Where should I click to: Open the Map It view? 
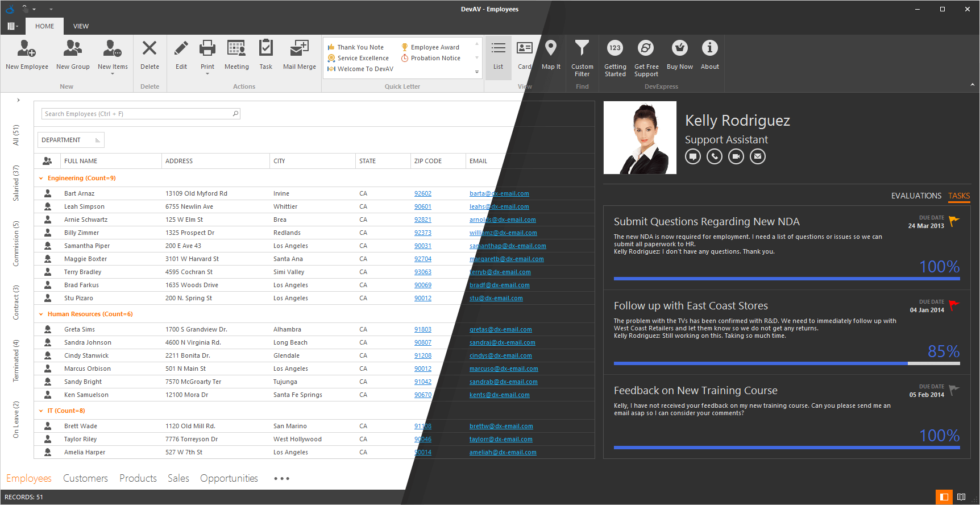pyautogui.click(x=550, y=55)
